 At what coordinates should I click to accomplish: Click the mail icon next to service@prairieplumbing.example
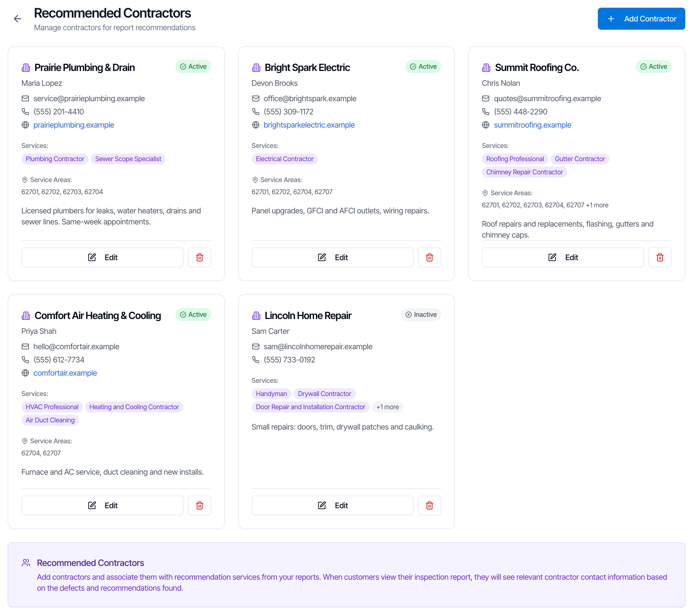[25, 98]
